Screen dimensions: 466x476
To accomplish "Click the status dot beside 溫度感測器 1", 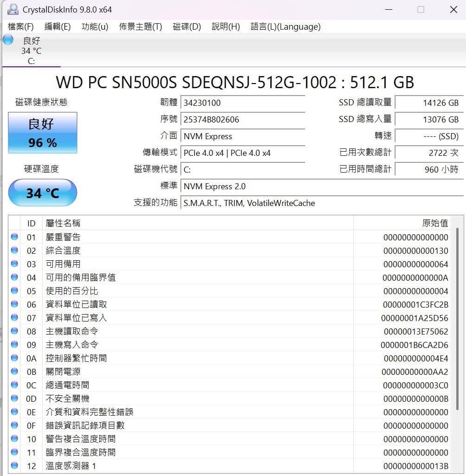I will point(14,465).
